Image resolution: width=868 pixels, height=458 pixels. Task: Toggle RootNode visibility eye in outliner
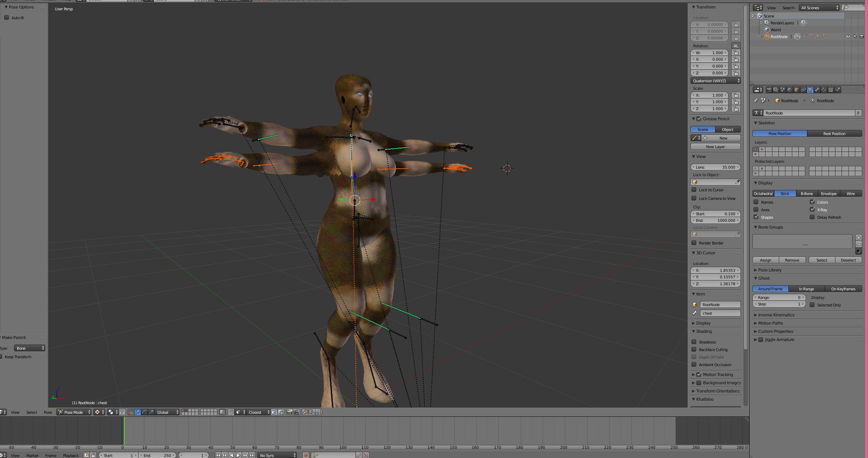point(848,36)
